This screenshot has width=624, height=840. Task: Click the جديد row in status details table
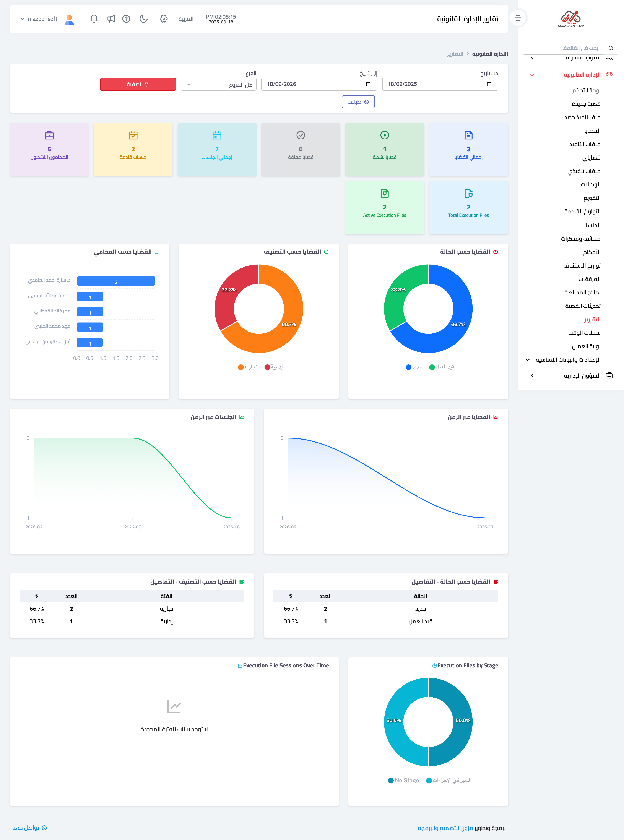[386, 609]
